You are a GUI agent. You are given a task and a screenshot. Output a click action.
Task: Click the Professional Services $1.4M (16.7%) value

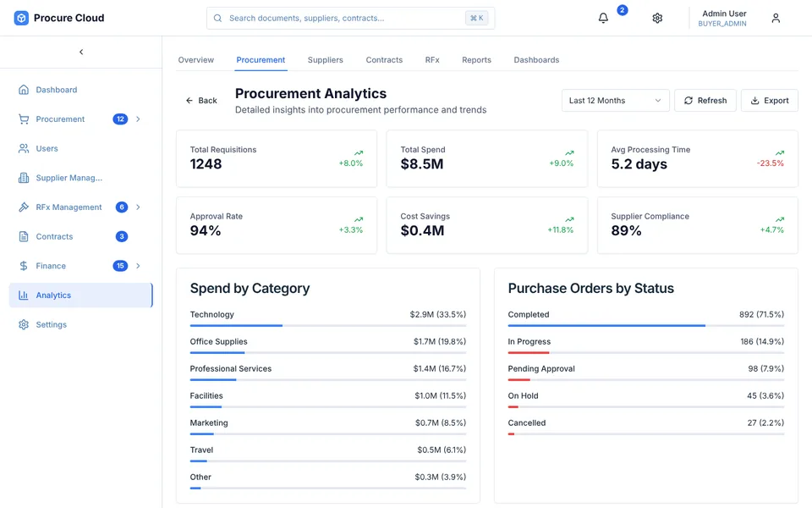(439, 368)
